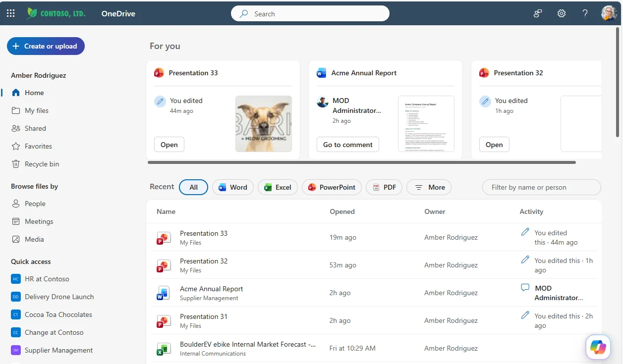Select the All recent filter
Image resolution: width=623 pixels, height=364 pixels.
pos(193,187)
